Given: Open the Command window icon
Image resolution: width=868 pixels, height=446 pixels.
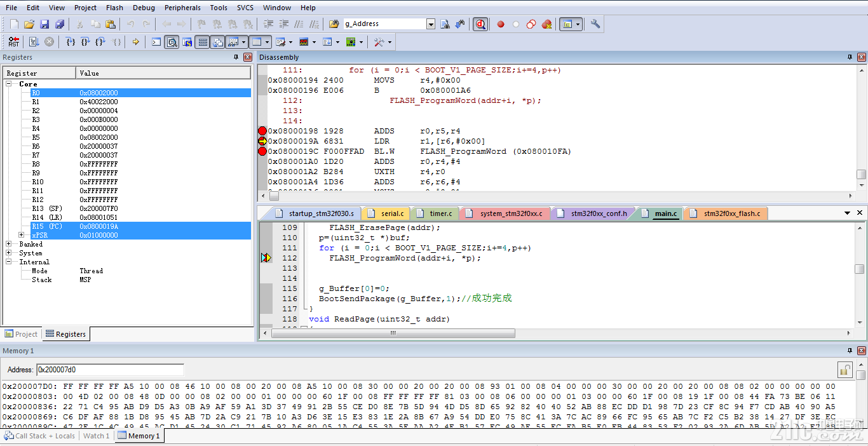Looking at the screenshot, I should pyautogui.click(x=156, y=42).
